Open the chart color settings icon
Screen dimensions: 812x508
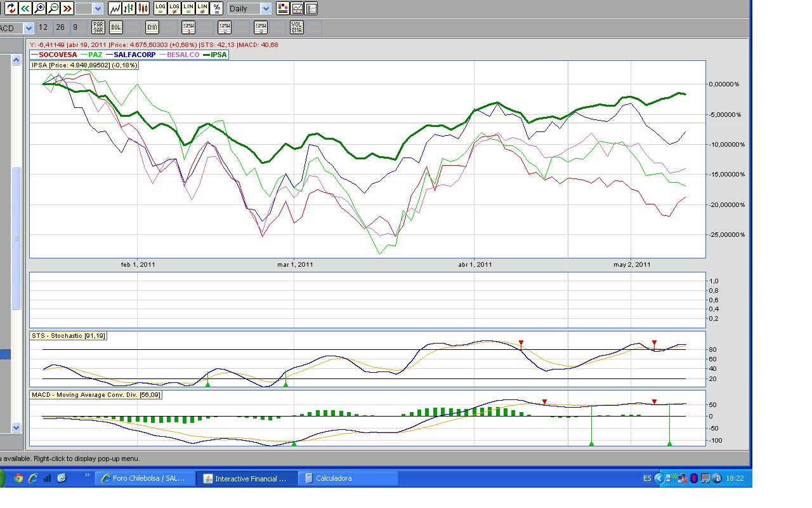[x=283, y=8]
